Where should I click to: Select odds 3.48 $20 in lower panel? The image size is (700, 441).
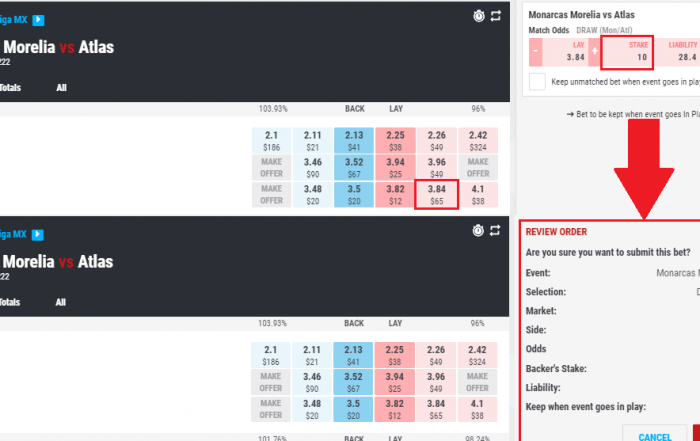[312, 409]
